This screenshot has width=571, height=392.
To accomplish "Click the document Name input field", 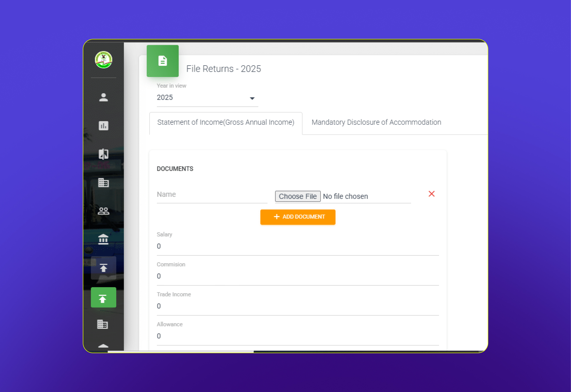I will pyautogui.click(x=212, y=195).
